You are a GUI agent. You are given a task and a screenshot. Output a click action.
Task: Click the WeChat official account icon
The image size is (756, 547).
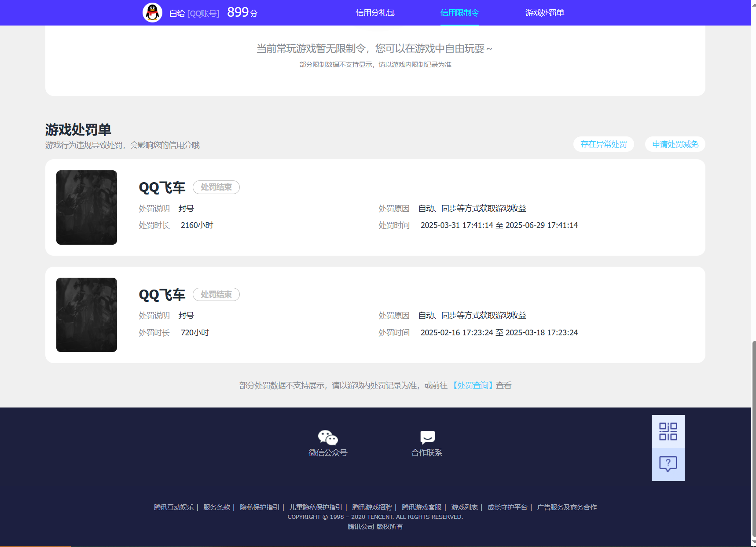pos(328,437)
